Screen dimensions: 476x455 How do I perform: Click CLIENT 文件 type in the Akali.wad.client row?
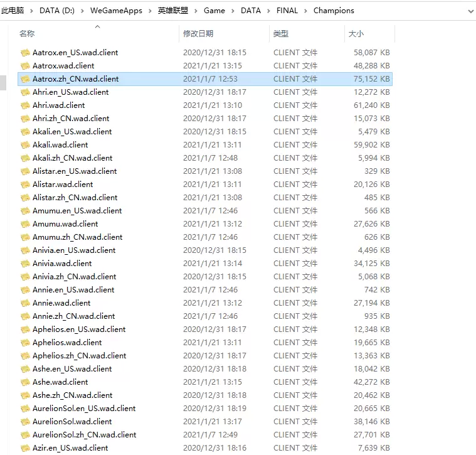pyautogui.click(x=295, y=145)
